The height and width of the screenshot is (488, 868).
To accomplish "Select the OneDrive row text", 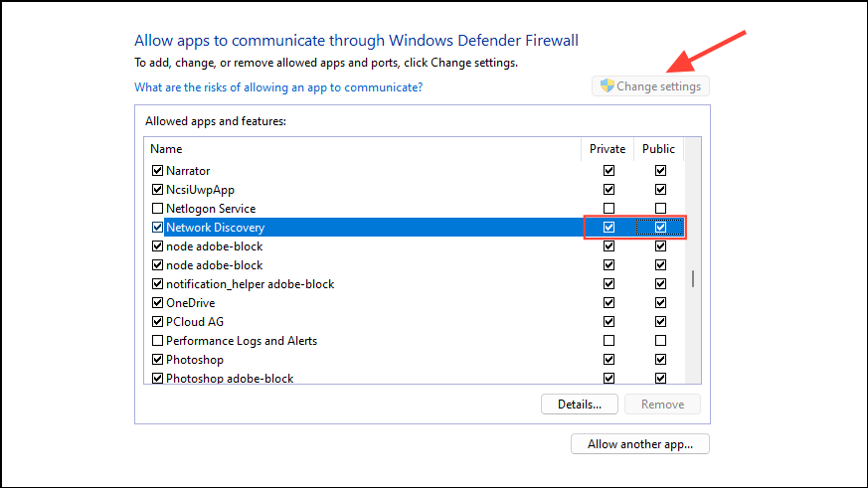I will (x=191, y=303).
